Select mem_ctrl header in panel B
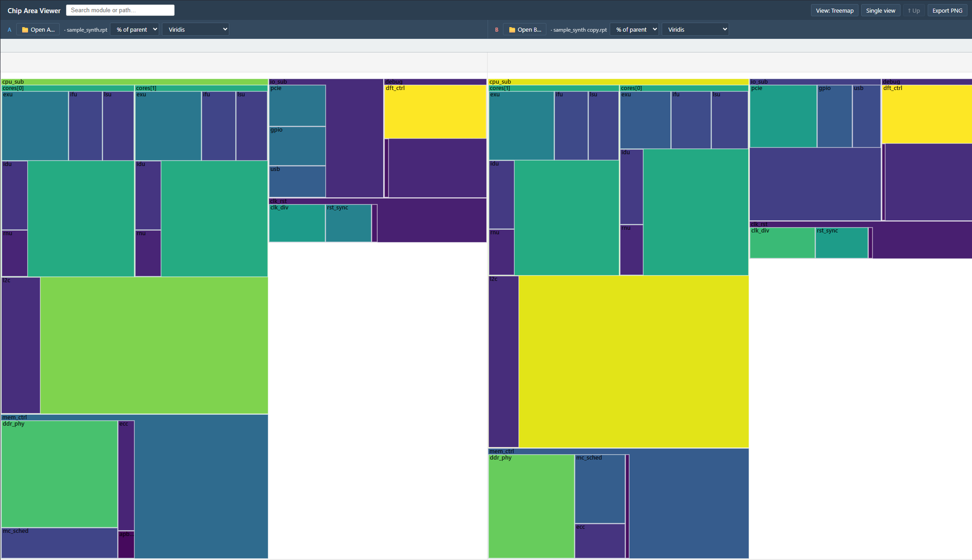The width and height of the screenshot is (972, 560). (618, 451)
